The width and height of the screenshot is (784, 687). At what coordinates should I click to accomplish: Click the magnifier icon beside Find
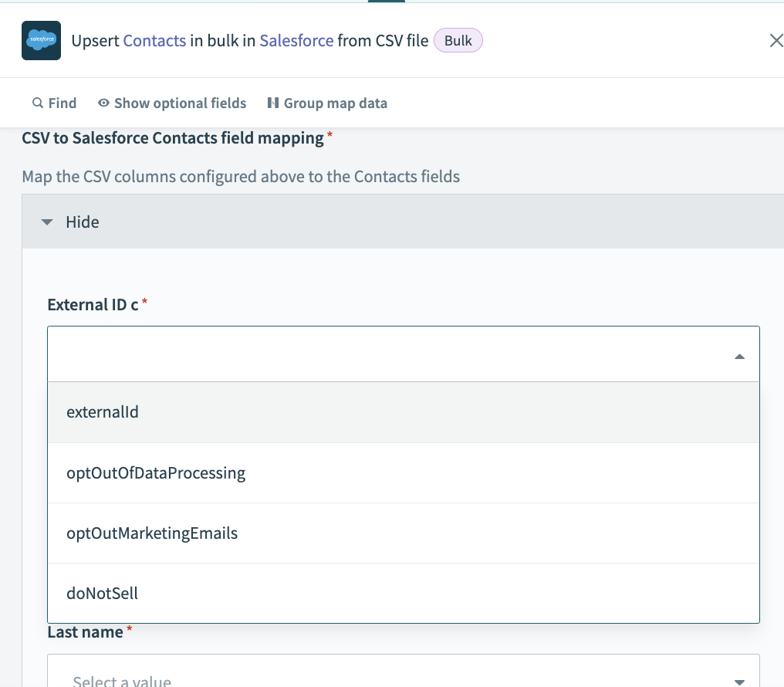38,103
